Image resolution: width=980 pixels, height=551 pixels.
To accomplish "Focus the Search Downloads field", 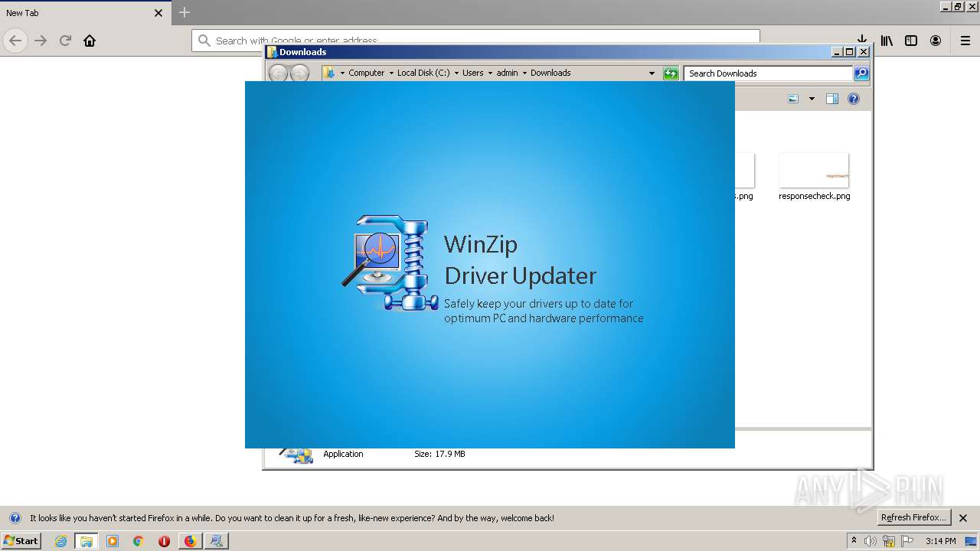I will pos(768,73).
